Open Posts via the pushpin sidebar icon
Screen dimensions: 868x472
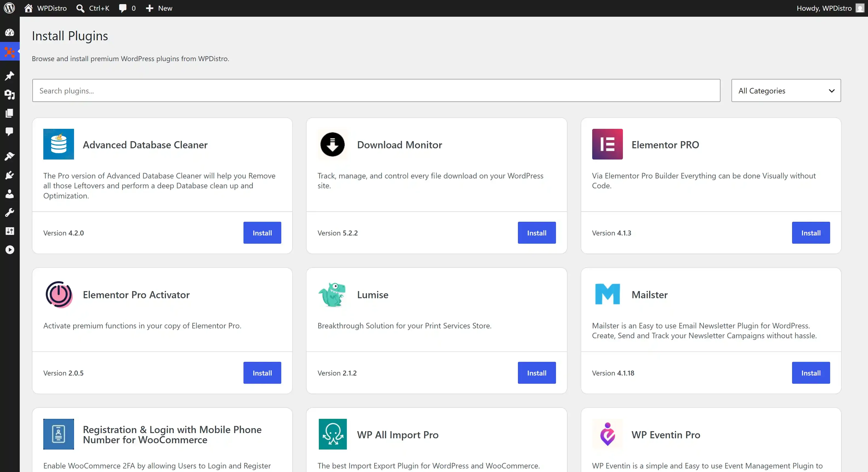(9, 76)
